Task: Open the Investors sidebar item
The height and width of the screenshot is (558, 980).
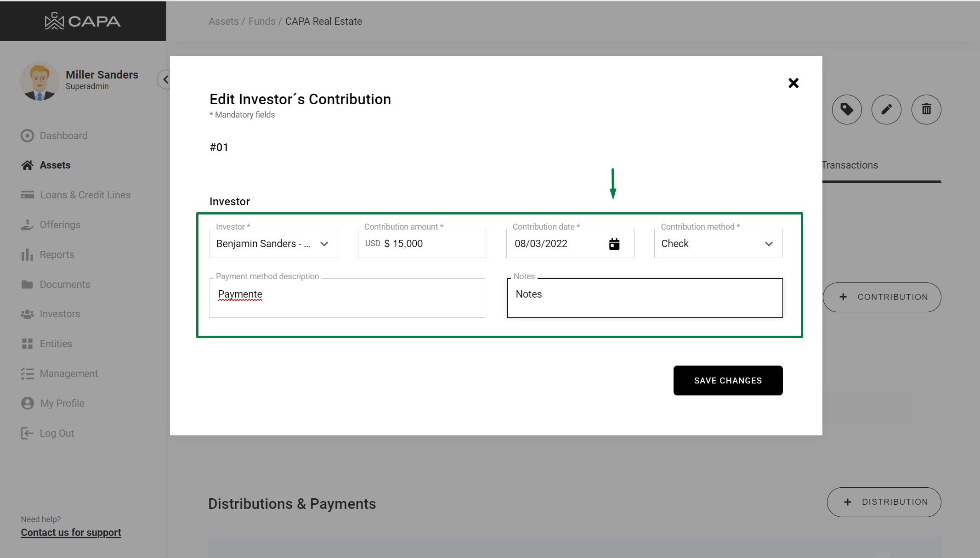Action: [60, 314]
